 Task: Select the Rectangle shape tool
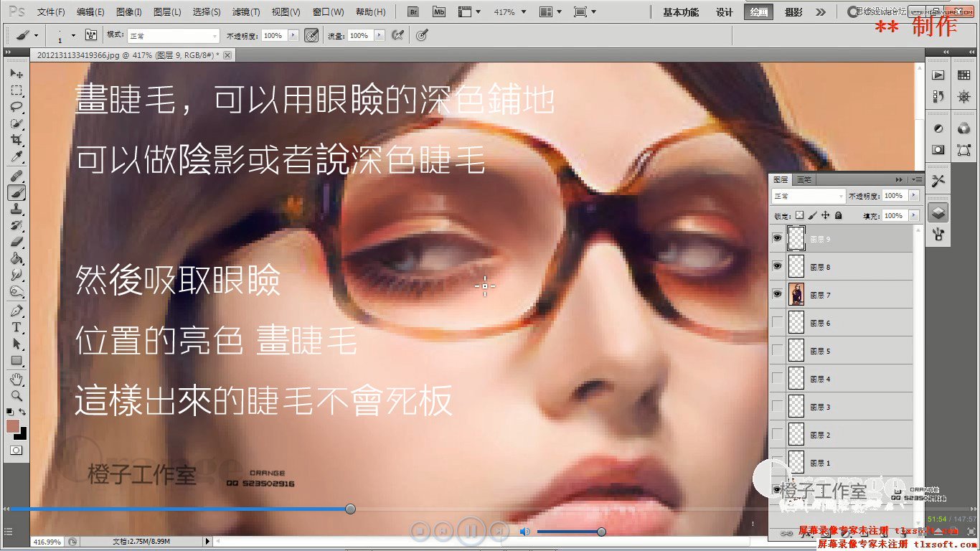[x=17, y=360]
